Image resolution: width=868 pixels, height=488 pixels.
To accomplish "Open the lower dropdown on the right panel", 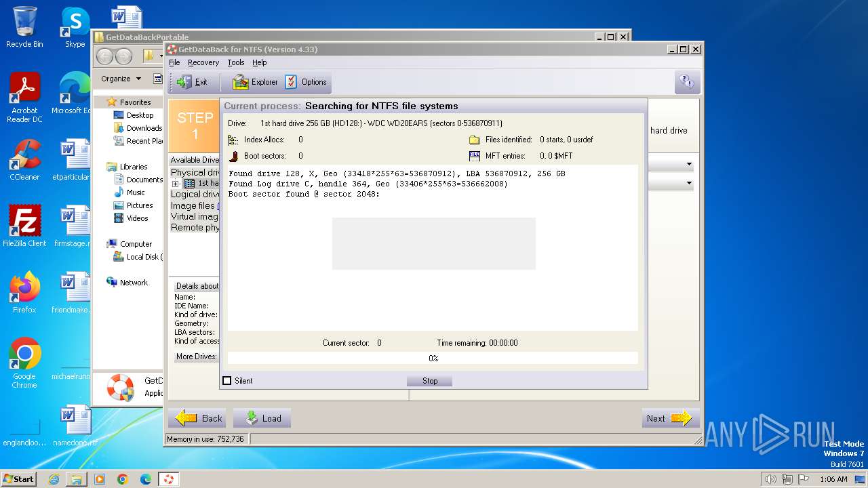I will [689, 183].
